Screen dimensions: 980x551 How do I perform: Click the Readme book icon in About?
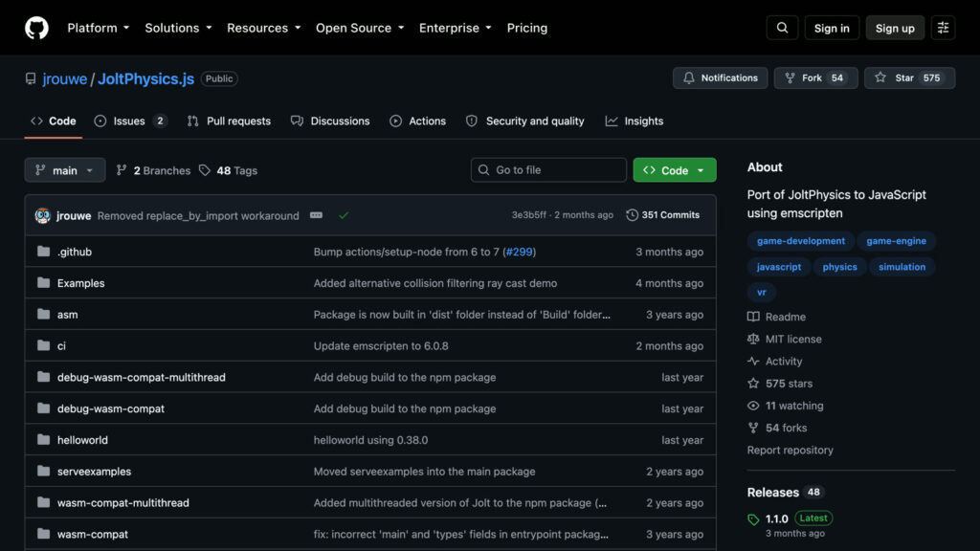point(753,317)
